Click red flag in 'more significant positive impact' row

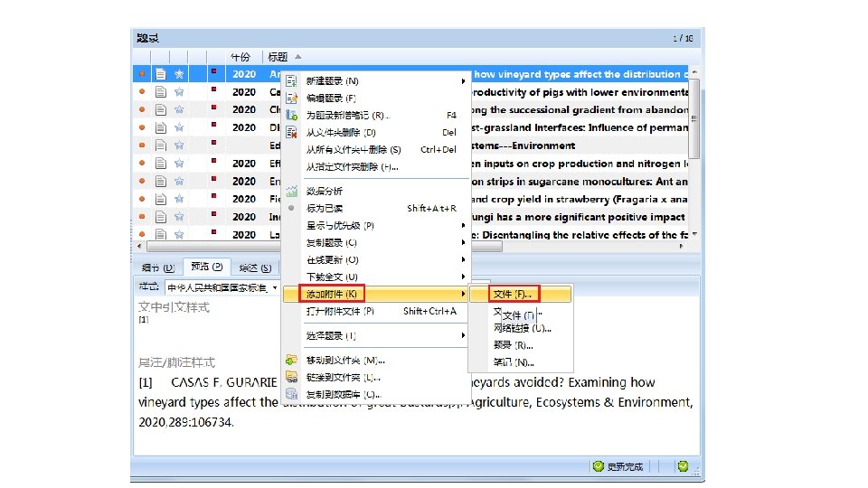213,213
